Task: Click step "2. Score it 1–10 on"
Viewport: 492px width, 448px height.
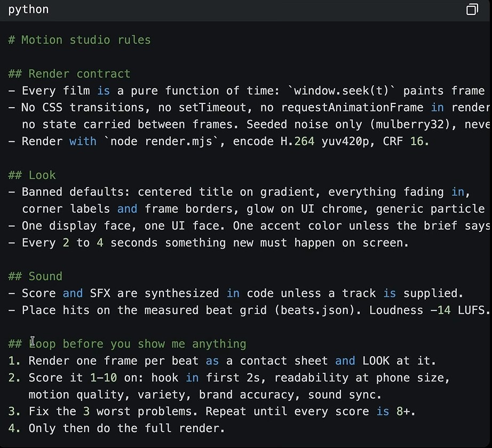Action: (x=229, y=378)
